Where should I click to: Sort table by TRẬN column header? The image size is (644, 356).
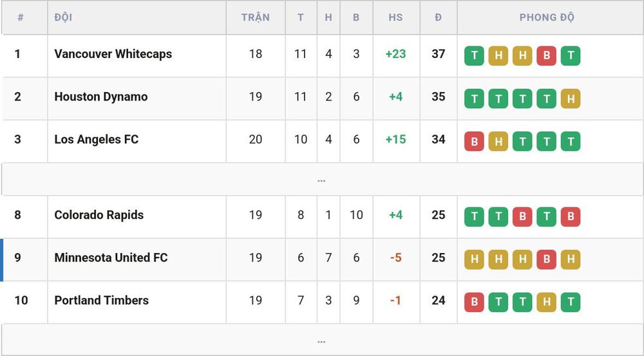(x=256, y=17)
